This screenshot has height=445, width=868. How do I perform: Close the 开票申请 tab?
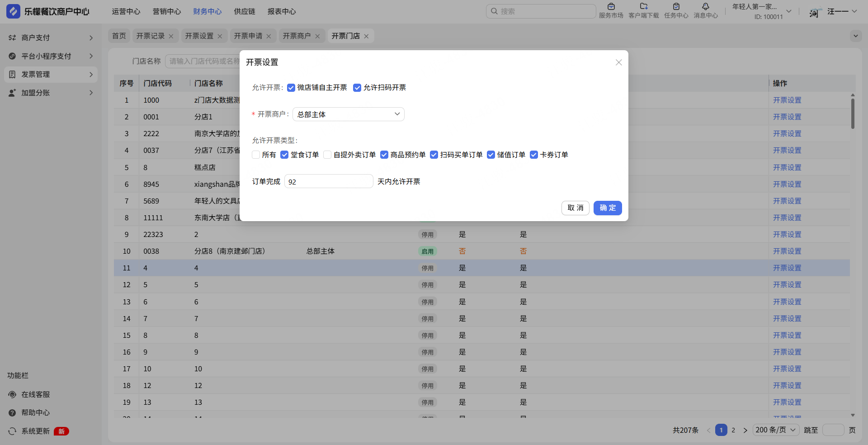point(269,36)
